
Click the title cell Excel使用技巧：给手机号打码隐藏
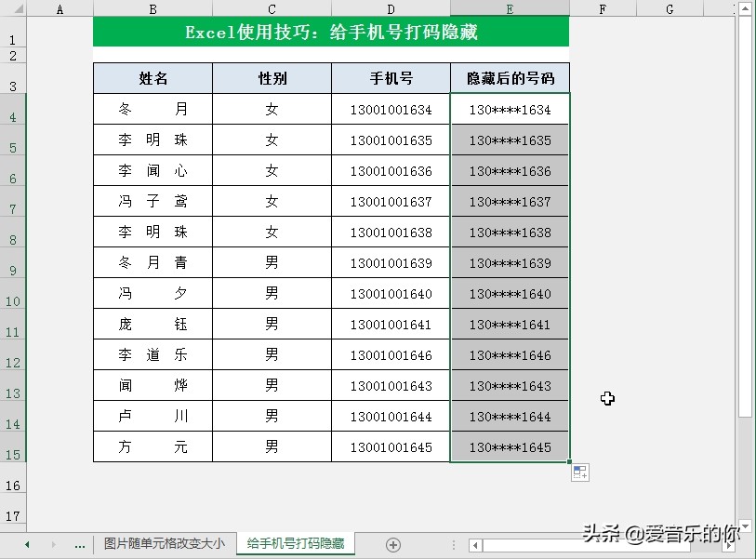(330, 31)
